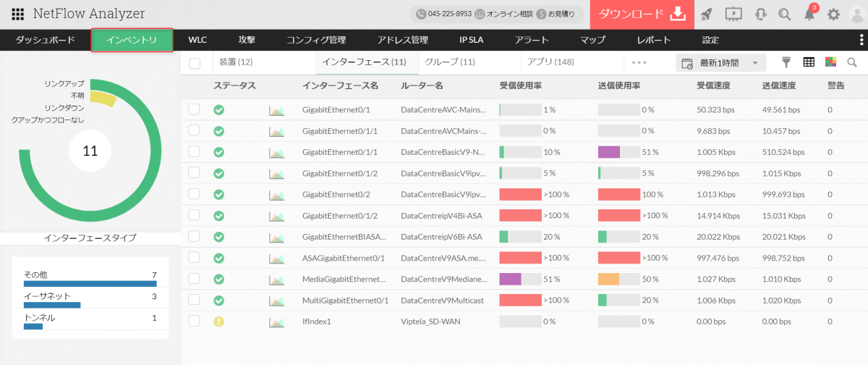This screenshot has height=365, width=868.
Task: Check the box for GigabitEthernet0/1 row
Action: [x=194, y=109]
